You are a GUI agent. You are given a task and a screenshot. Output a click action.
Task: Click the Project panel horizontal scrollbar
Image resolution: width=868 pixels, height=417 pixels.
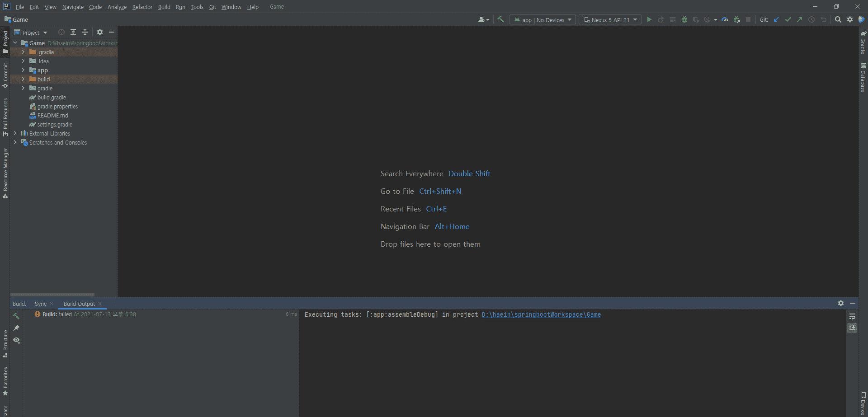(x=52, y=295)
